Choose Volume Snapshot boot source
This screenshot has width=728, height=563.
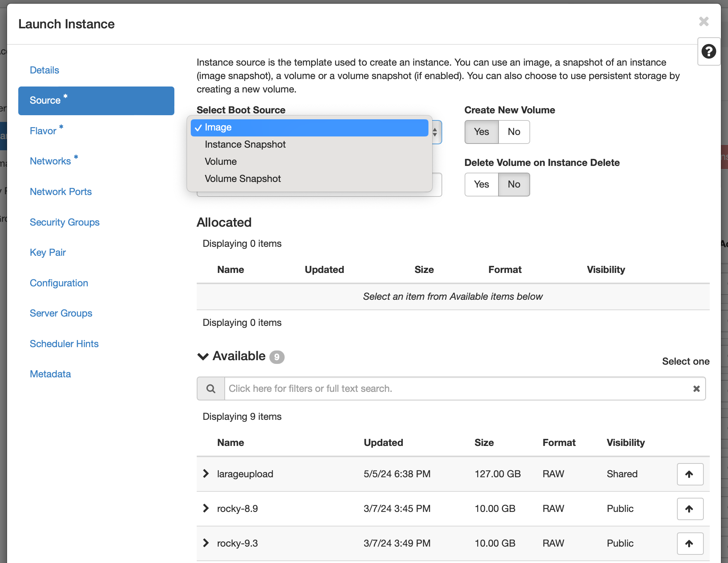pos(309,179)
